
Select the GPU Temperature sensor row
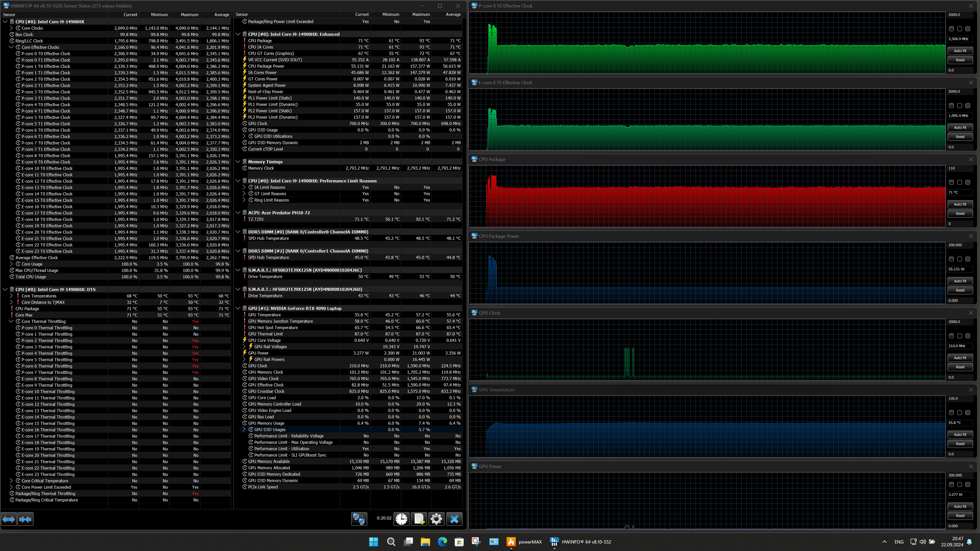coord(264,315)
